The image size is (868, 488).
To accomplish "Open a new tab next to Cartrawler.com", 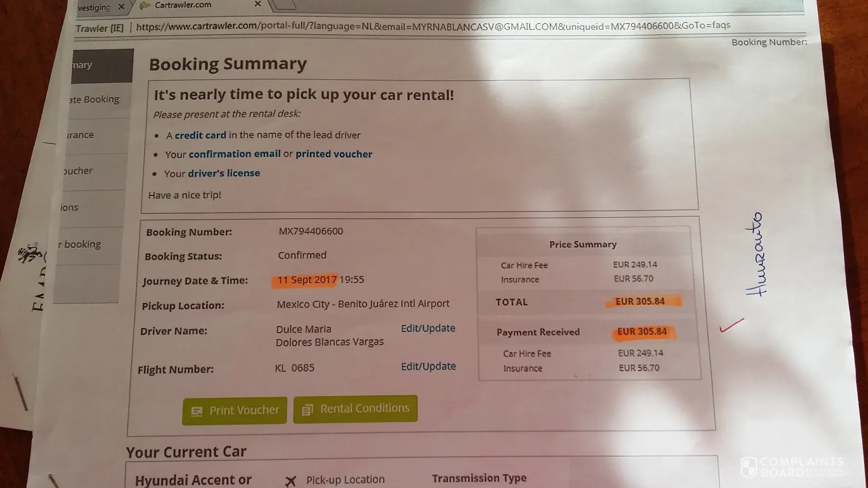I will tap(284, 5).
